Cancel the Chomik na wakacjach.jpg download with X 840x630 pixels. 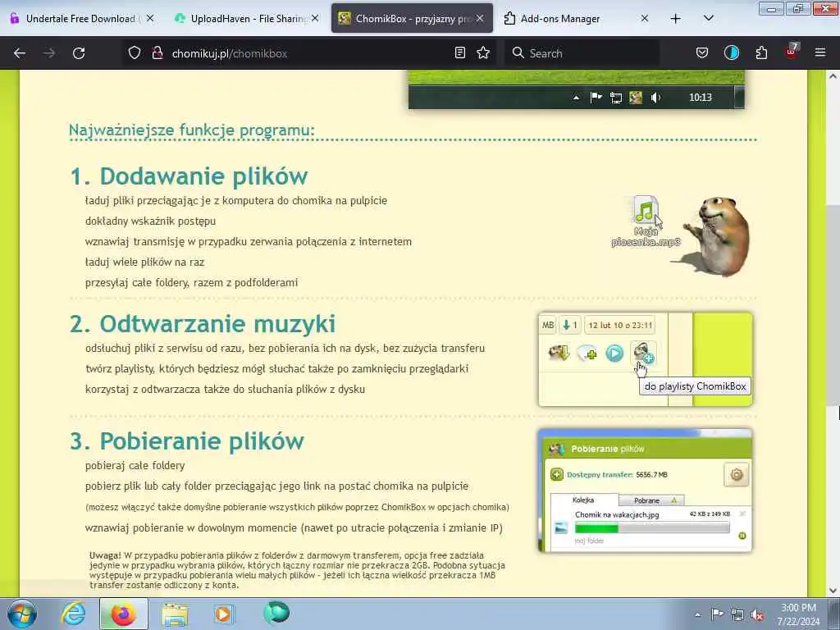click(x=742, y=514)
